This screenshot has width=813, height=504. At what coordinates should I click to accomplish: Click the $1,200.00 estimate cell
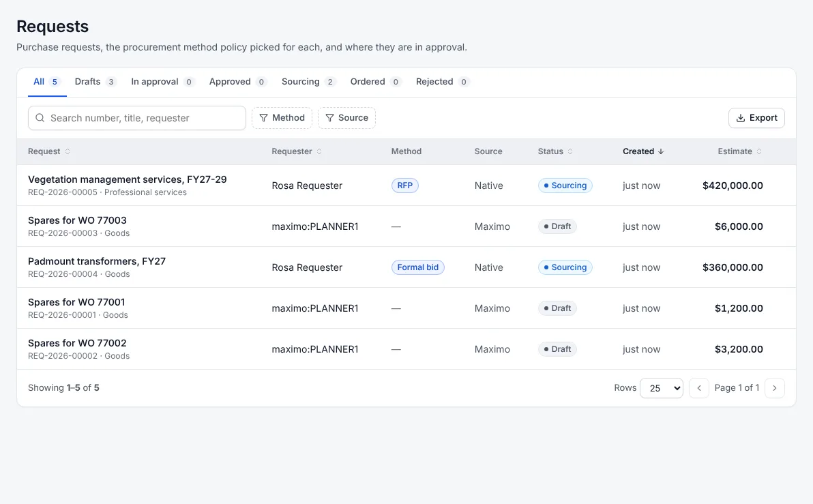coord(739,308)
